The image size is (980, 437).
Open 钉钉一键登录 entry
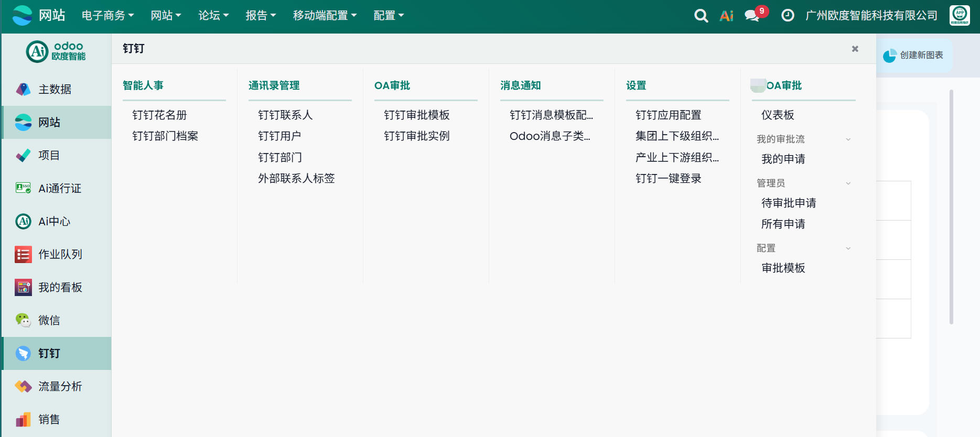(669, 178)
